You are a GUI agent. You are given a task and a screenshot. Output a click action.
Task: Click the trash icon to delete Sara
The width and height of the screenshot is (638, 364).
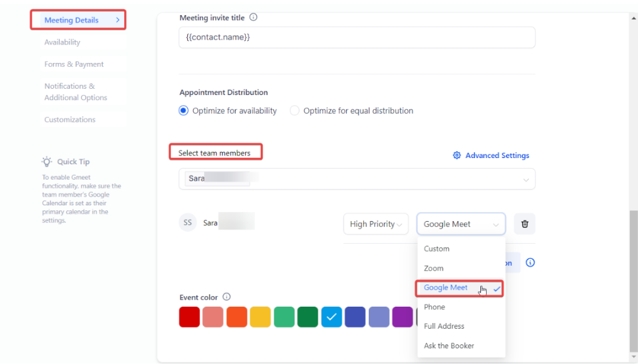point(525,224)
